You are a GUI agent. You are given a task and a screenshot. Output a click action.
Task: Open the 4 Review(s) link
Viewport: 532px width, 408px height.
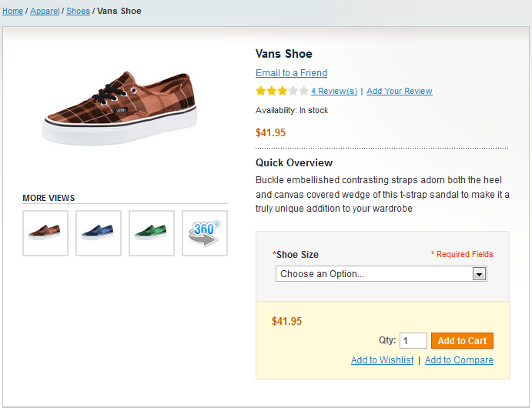coord(334,91)
